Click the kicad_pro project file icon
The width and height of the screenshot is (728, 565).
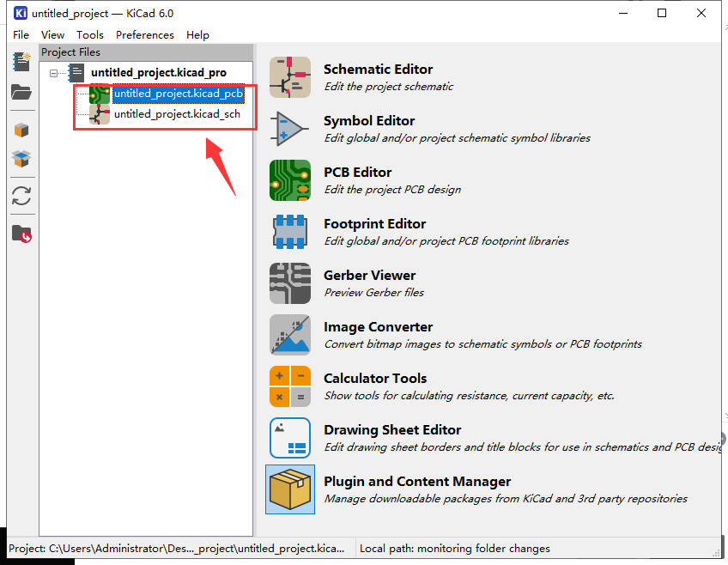click(x=76, y=72)
